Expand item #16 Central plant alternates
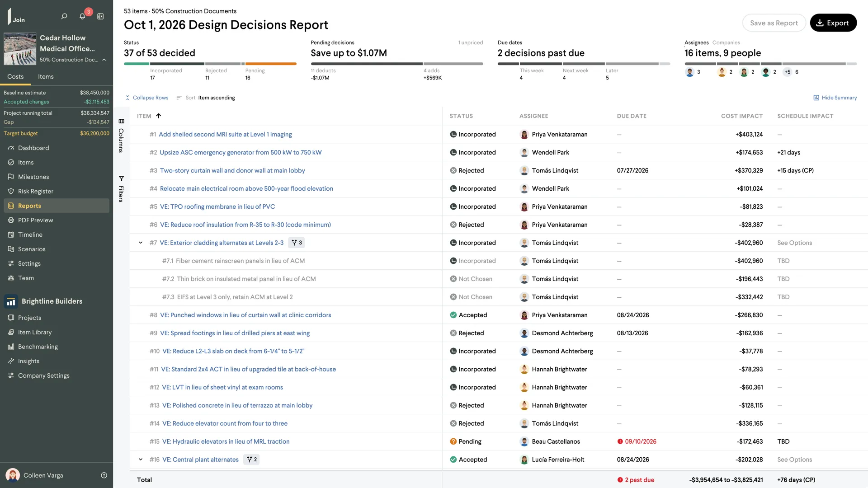This screenshot has width=868, height=488. click(x=141, y=460)
